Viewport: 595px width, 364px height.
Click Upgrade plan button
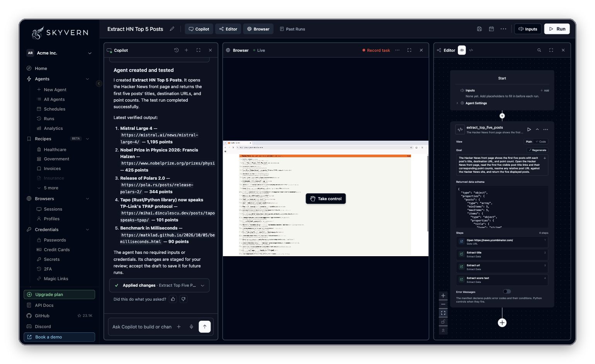point(59,294)
